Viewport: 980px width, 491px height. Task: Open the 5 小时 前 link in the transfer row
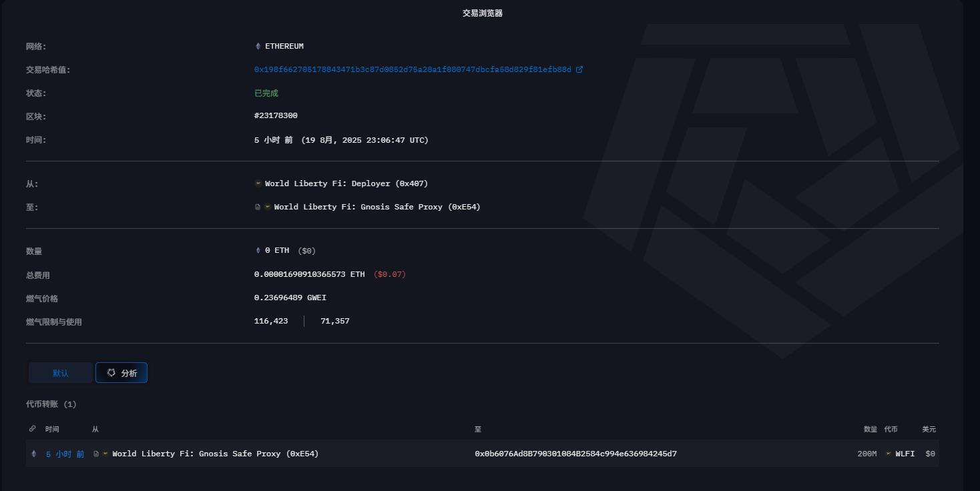(65, 454)
